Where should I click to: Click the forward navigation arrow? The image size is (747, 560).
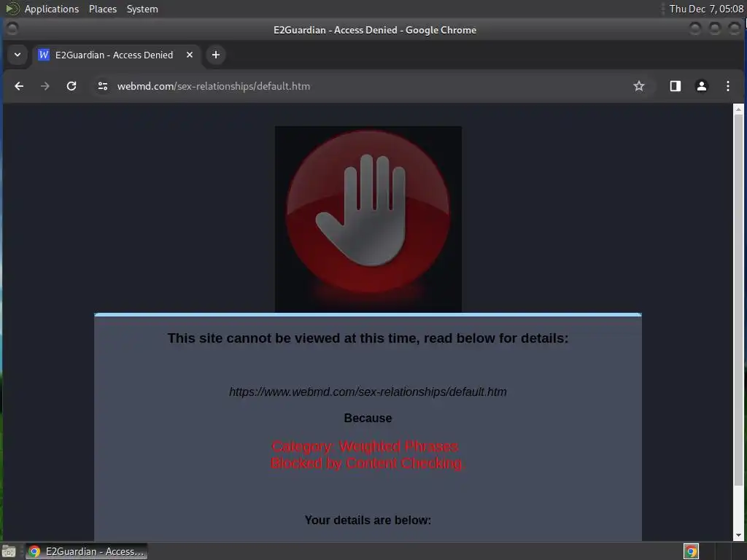(x=44, y=86)
